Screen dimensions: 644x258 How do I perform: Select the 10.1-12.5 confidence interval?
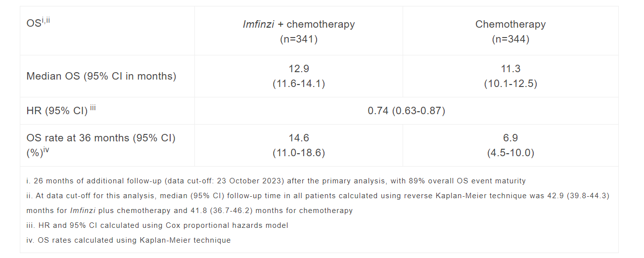[x=510, y=84]
